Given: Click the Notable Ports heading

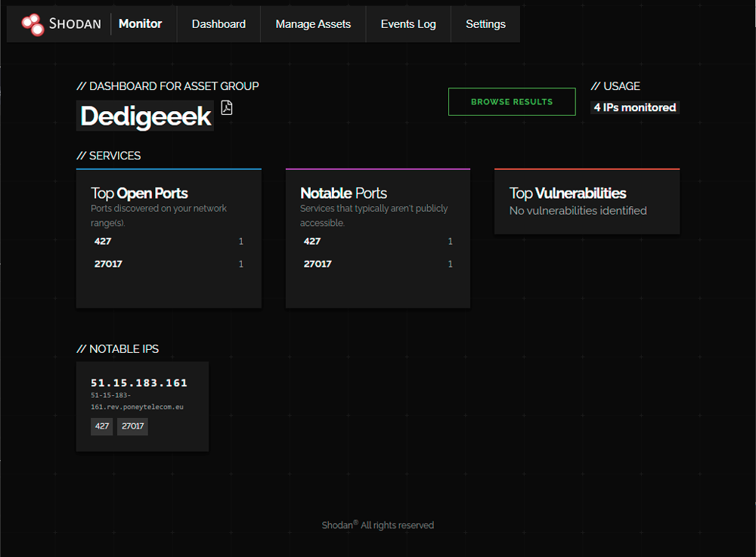Looking at the screenshot, I should click(343, 193).
